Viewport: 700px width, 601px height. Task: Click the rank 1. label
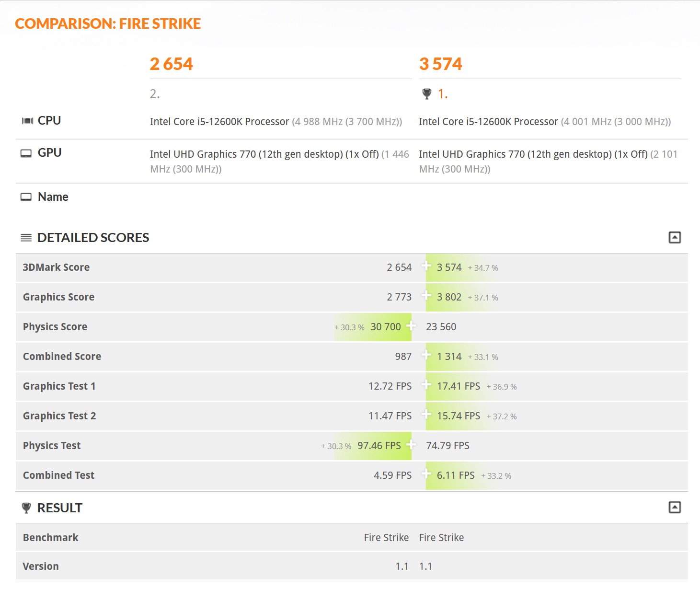[443, 94]
